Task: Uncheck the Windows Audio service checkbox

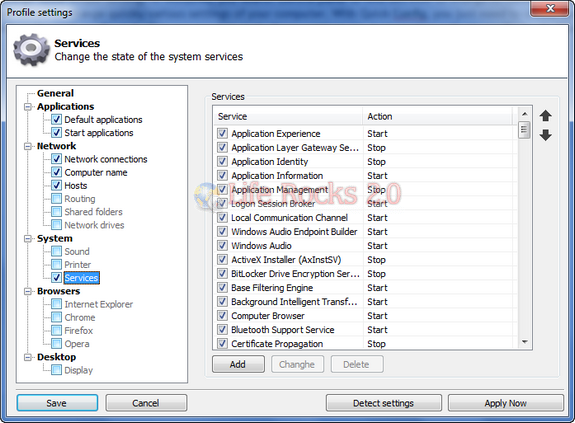Action: pos(222,245)
